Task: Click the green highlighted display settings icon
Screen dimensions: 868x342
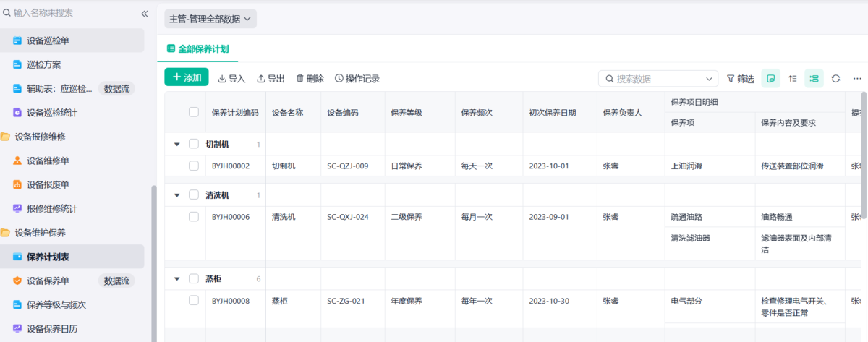Action: [771, 78]
